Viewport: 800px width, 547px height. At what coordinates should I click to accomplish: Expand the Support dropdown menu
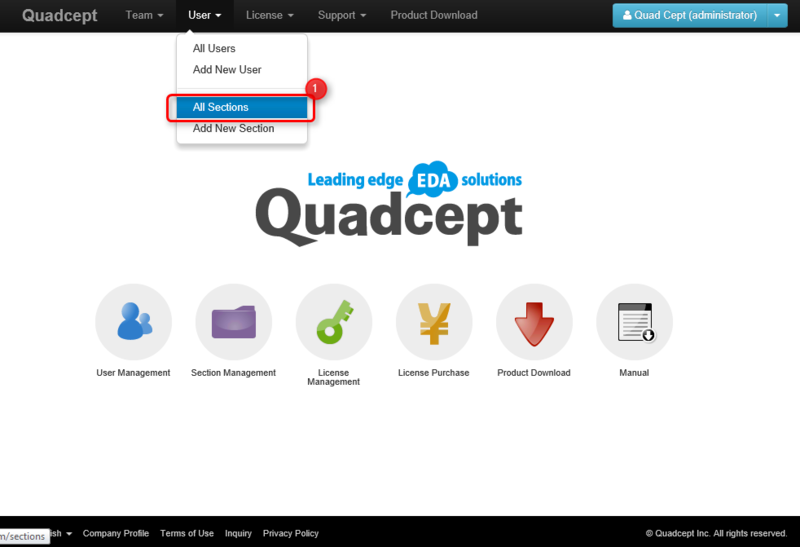point(342,15)
